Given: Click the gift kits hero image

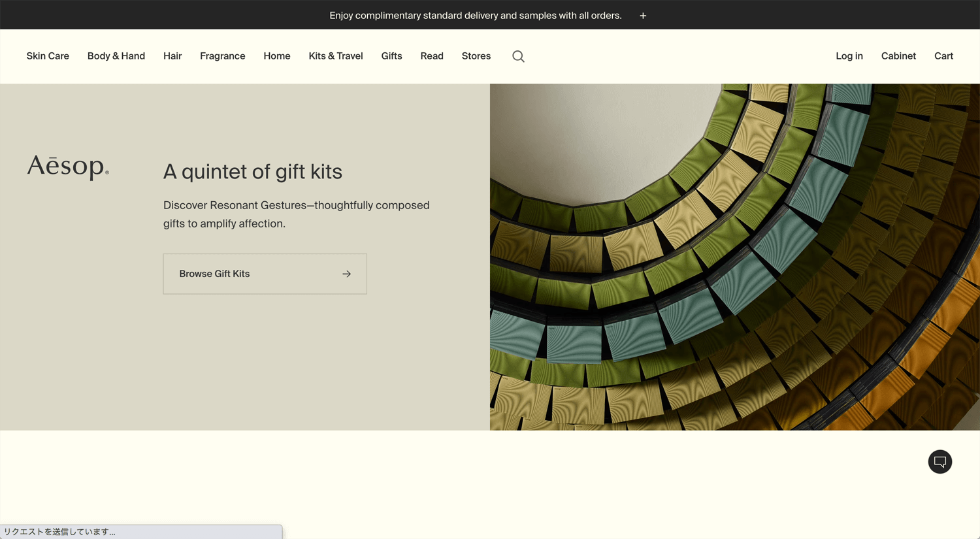Looking at the screenshot, I should point(735,257).
